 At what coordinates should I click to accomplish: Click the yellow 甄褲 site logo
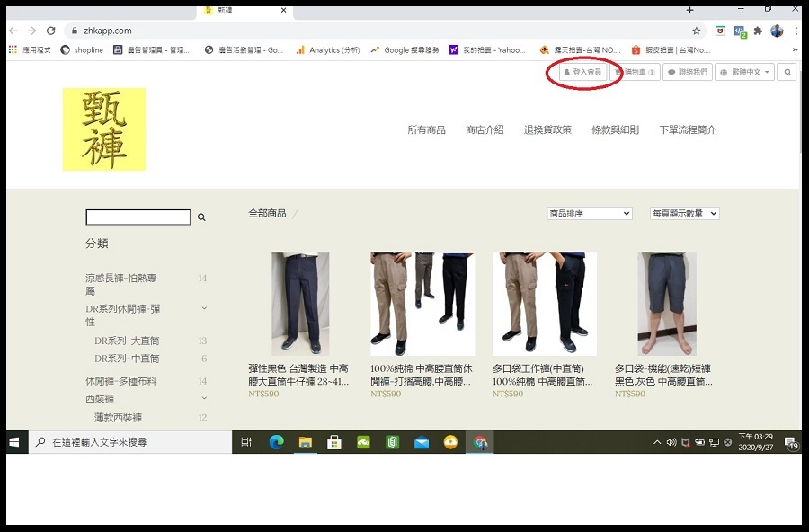[x=103, y=129]
